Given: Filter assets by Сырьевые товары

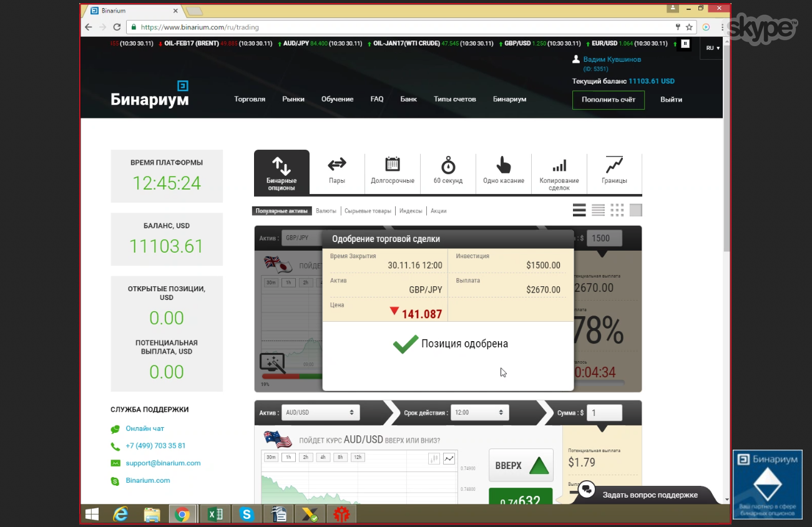Looking at the screenshot, I should click(x=368, y=211).
